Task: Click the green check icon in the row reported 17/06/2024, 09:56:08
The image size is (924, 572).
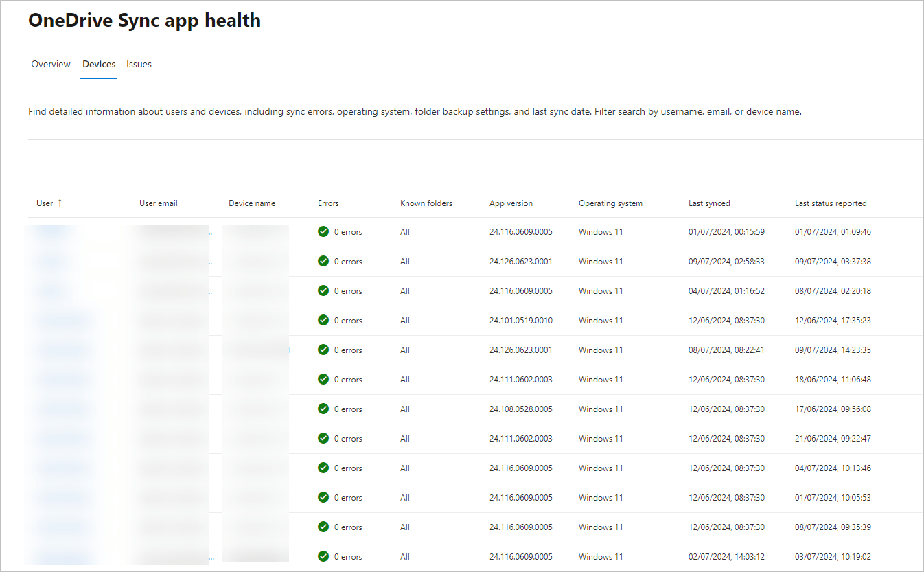Action: (323, 409)
